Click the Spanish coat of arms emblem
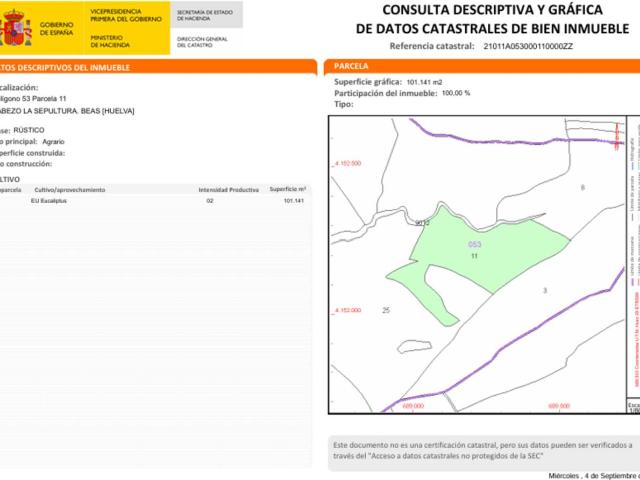Image resolution: width=640 pixels, height=480 pixels. coord(16,28)
